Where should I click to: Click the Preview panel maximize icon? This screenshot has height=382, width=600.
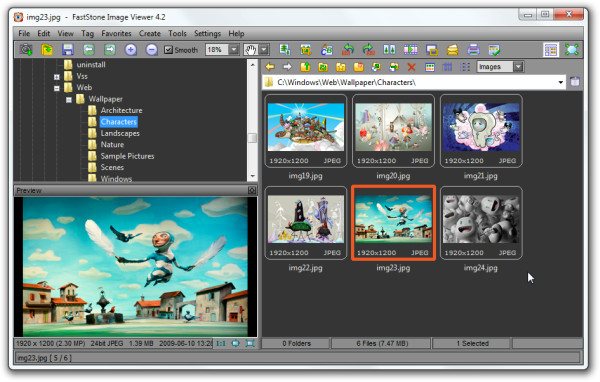[x=252, y=190]
